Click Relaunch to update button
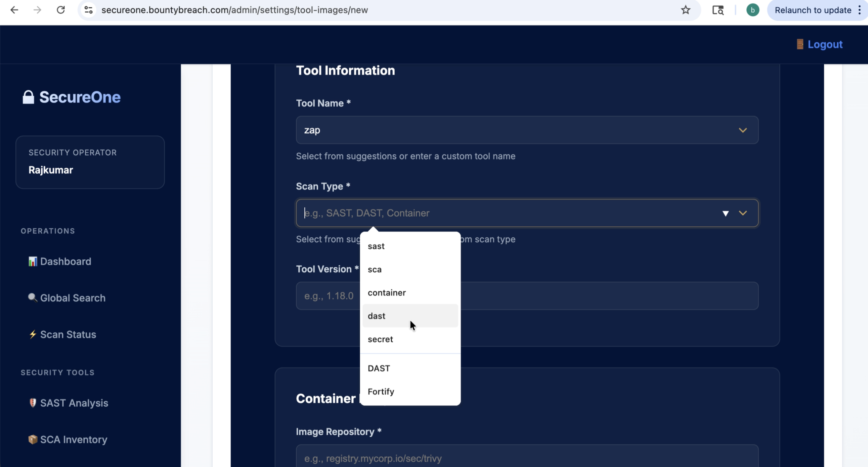This screenshot has height=467, width=868. [813, 10]
